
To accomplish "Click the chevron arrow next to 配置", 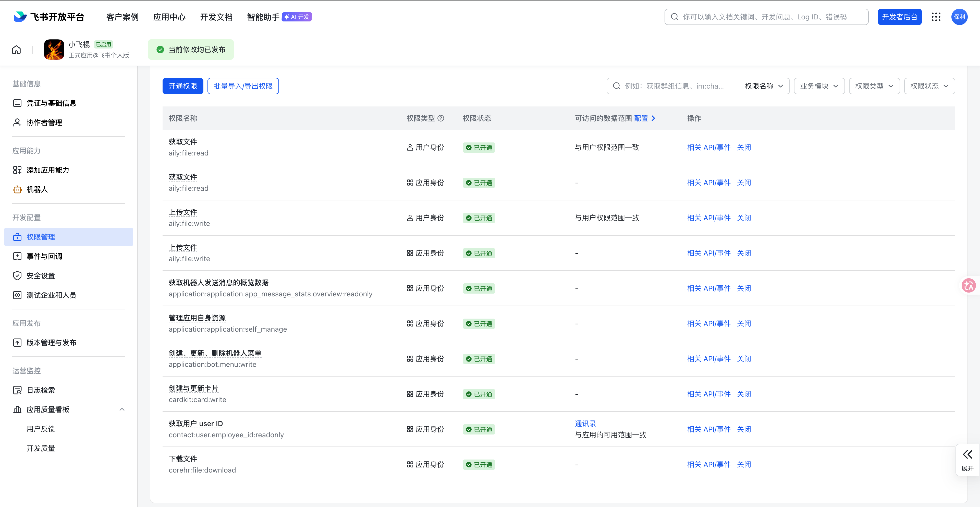I will point(653,118).
